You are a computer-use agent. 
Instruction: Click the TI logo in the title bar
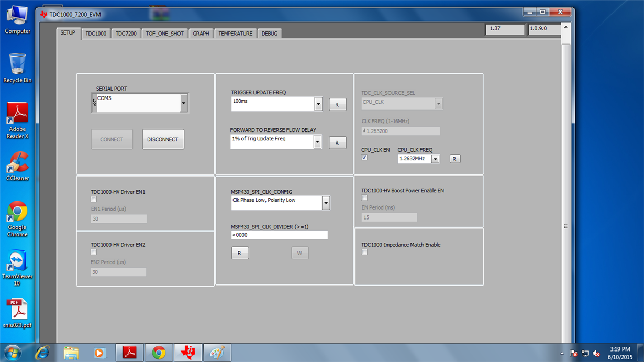(x=43, y=15)
